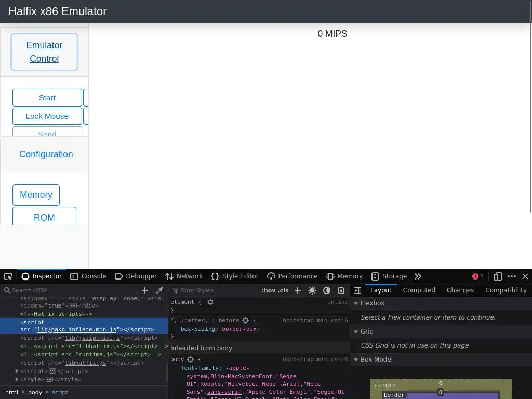This screenshot has width=532, height=399.
Task: Open devtools customize menu (three dots)
Action: (x=512, y=276)
